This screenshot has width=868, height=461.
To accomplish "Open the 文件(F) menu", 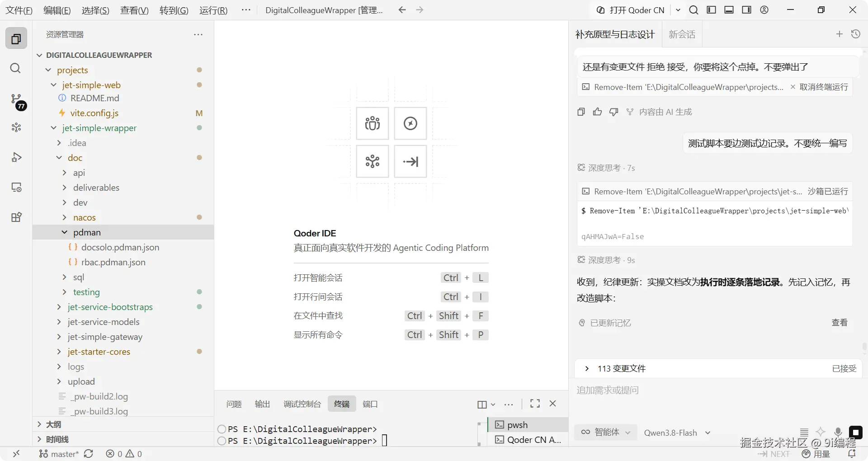I will [19, 10].
